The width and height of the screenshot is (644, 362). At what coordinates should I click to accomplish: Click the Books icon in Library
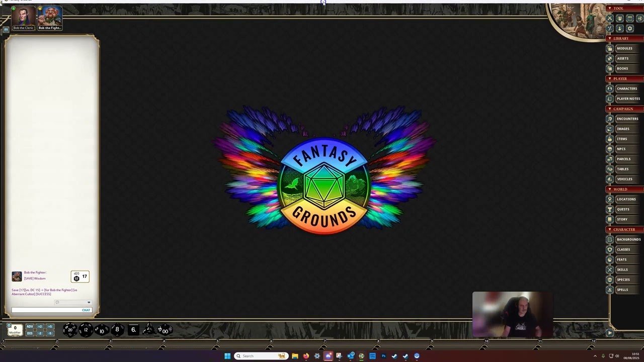[x=610, y=68]
